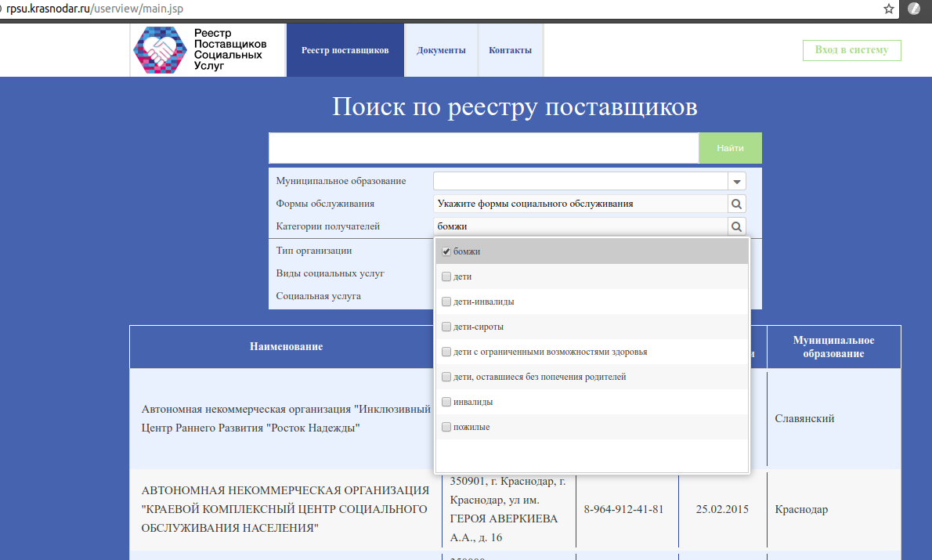The image size is (932, 560).
Task: Check the пожилые category
Action: pyautogui.click(x=446, y=427)
